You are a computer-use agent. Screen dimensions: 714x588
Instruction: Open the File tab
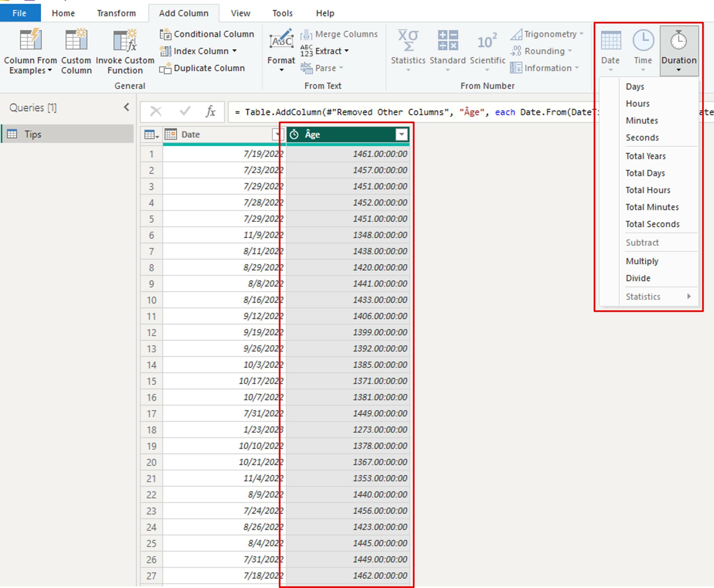click(x=19, y=13)
